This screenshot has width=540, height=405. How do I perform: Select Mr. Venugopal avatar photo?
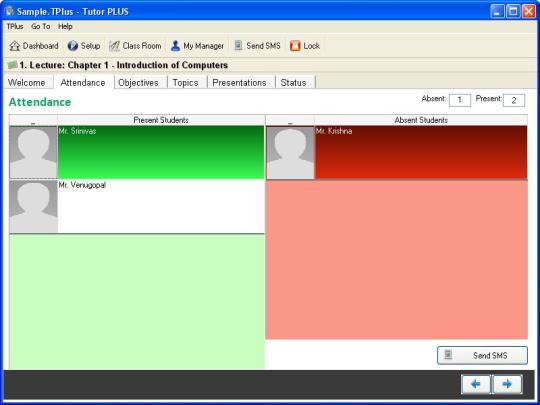tap(33, 206)
